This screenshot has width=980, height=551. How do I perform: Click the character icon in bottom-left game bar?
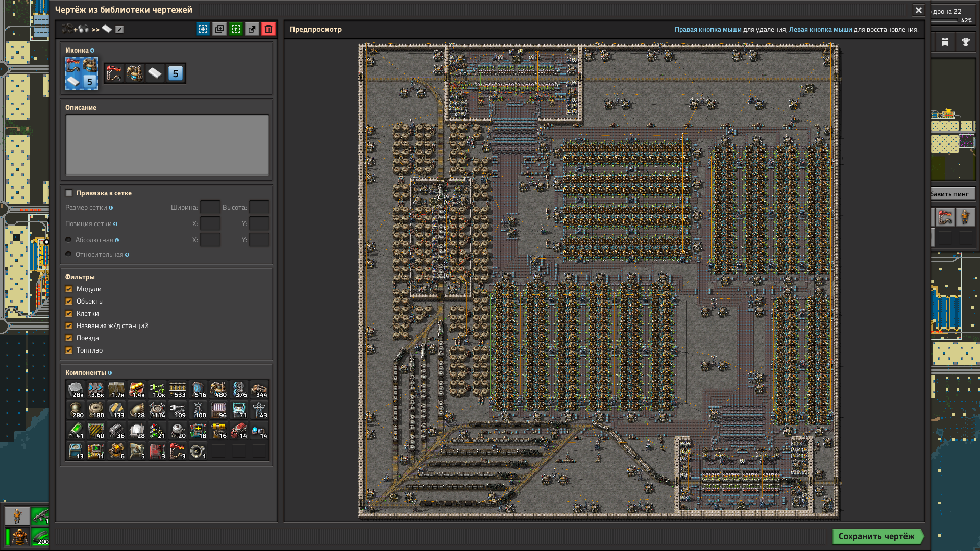point(17,516)
